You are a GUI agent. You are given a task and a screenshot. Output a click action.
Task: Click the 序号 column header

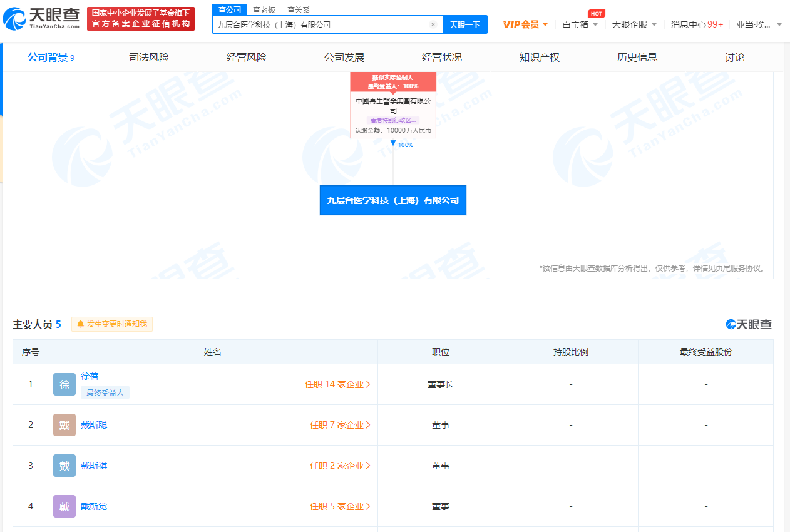[x=31, y=352]
